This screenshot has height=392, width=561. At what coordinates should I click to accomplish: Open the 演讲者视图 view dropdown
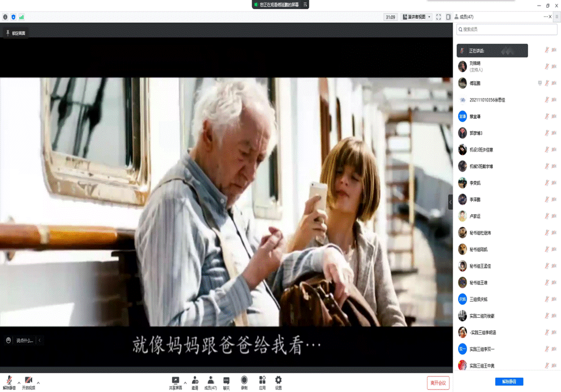417,17
